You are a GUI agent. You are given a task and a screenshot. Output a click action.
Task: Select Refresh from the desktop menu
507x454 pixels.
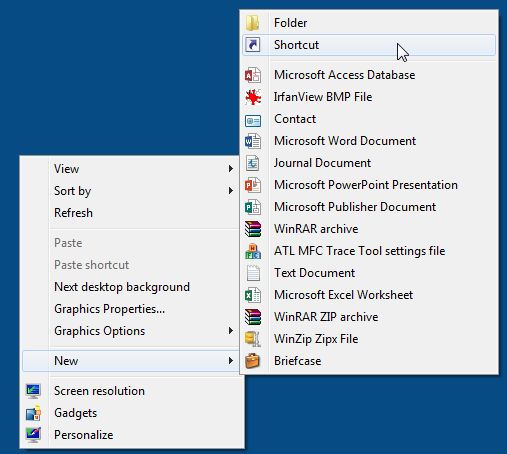pos(132,213)
